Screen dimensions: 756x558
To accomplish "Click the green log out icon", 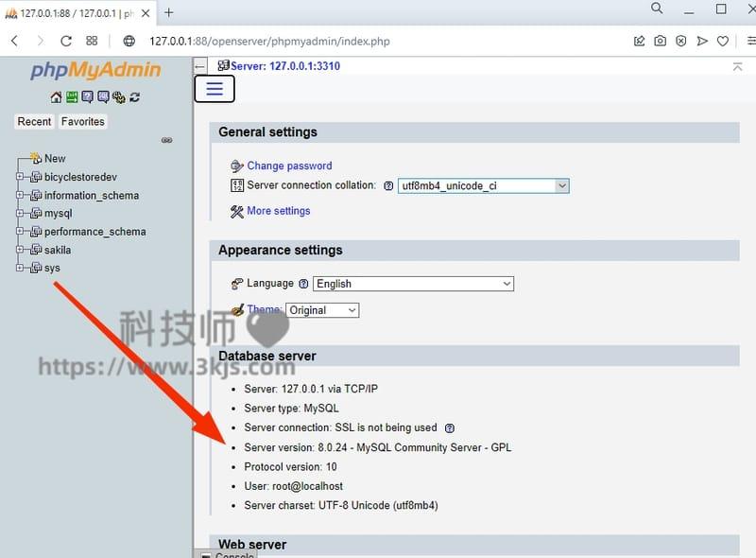I will point(72,97).
